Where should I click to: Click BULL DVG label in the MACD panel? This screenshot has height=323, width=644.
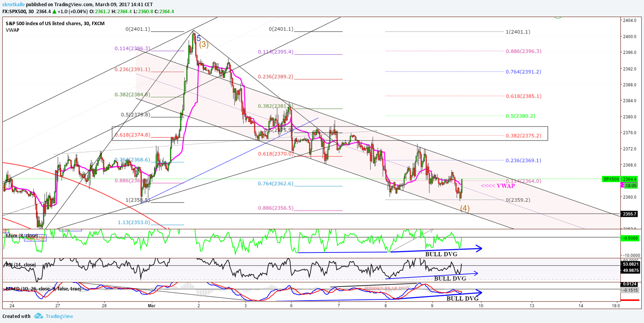462,299
